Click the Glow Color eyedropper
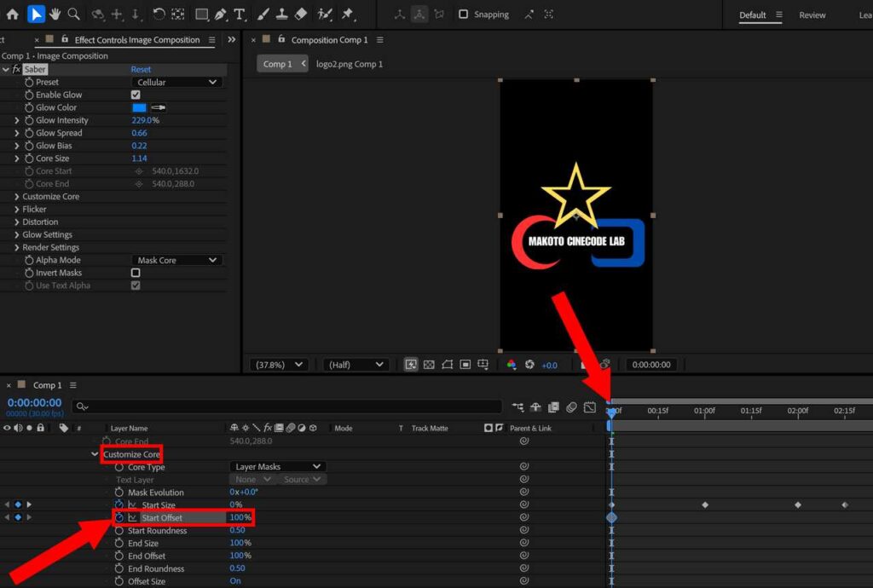The image size is (873, 588). tap(158, 107)
